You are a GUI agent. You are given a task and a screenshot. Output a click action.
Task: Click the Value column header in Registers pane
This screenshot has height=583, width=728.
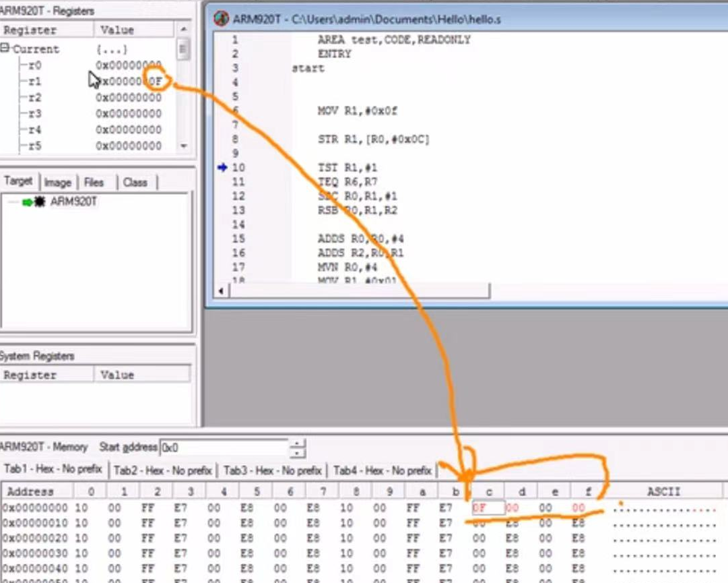coord(134,30)
